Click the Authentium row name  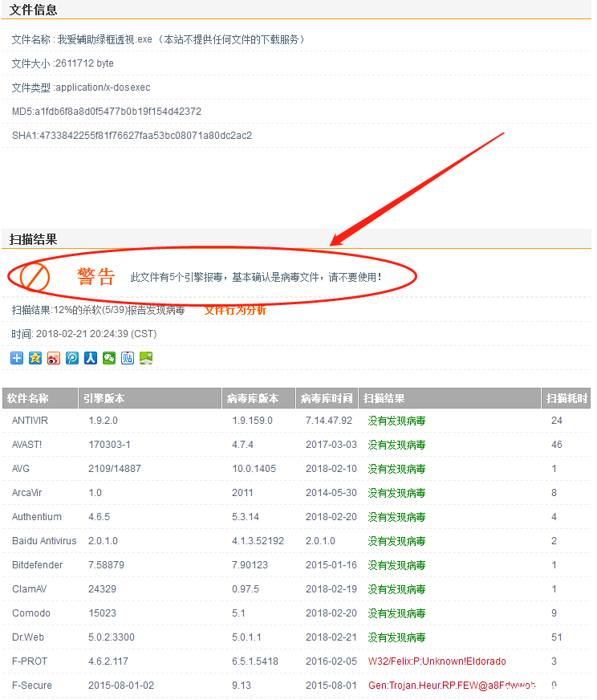point(37,517)
